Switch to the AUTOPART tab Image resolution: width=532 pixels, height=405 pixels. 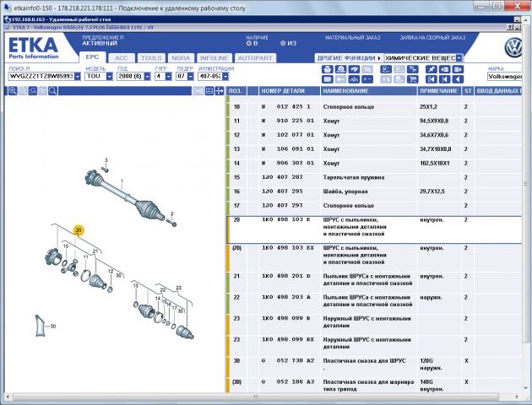(255, 58)
